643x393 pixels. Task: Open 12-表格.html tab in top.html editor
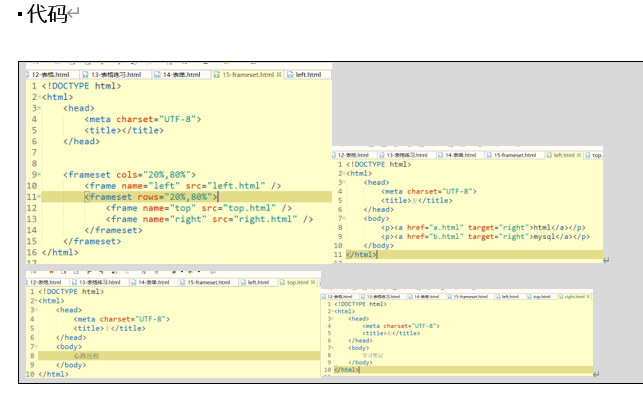[x=45, y=282]
